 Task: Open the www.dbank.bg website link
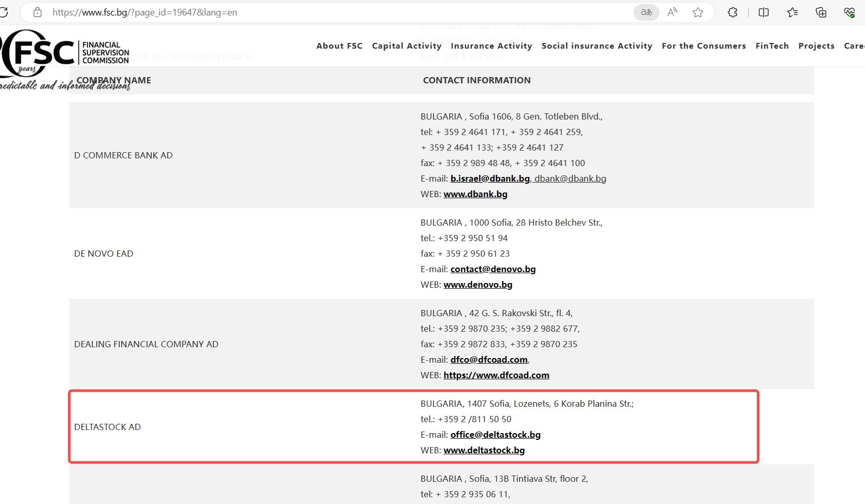coord(475,194)
